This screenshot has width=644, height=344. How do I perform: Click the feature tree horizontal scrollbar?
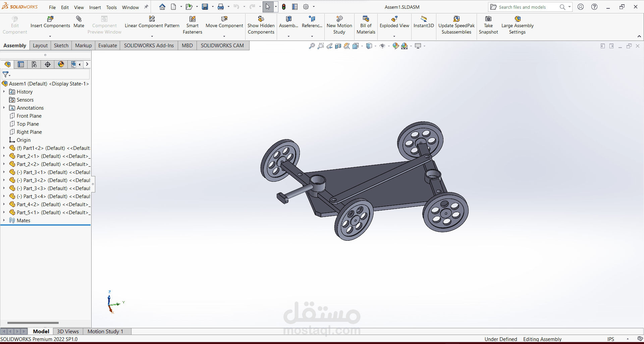pyautogui.click(x=33, y=323)
